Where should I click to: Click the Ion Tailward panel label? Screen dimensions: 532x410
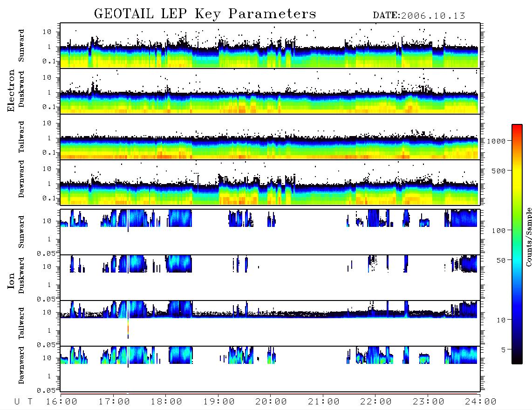pyautogui.click(x=21, y=323)
